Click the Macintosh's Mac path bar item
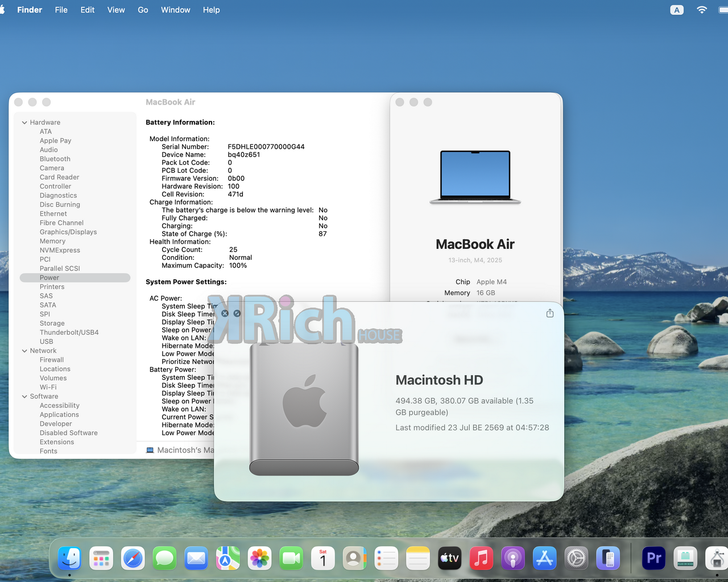The width and height of the screenshot is (728, 582). (x=180, y=450)
